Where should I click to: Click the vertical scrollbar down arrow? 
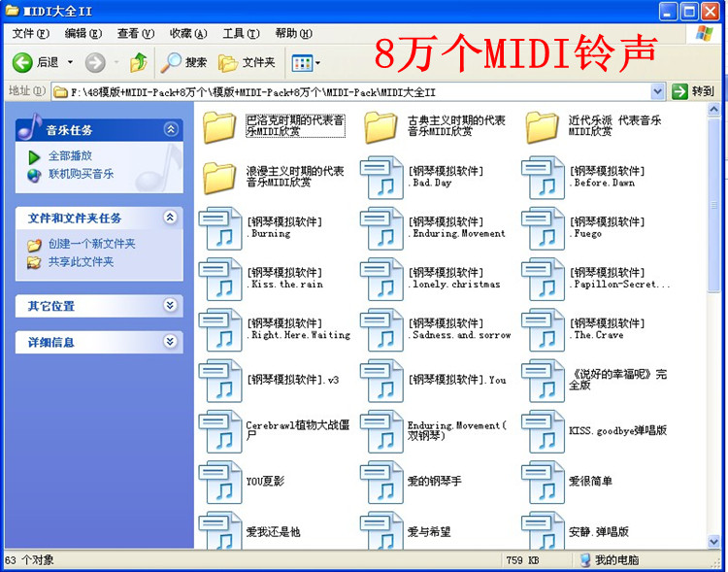[714, 541]
